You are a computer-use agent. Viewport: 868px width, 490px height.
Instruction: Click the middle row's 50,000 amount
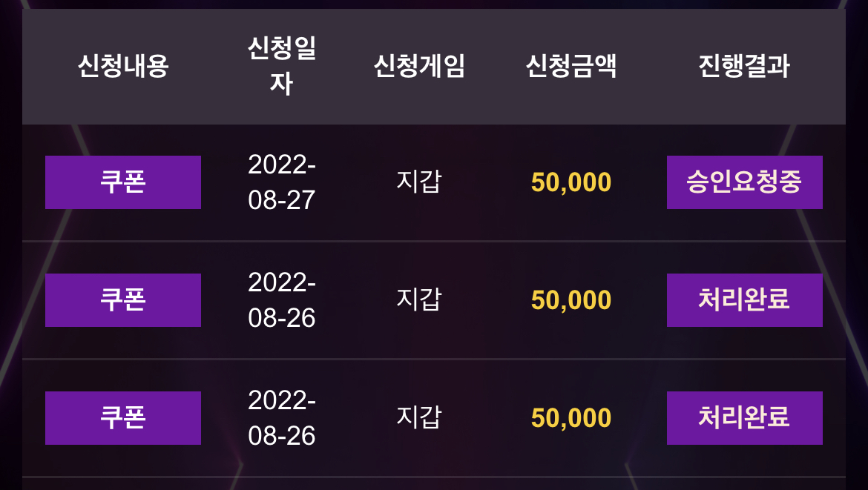point(571,300)
